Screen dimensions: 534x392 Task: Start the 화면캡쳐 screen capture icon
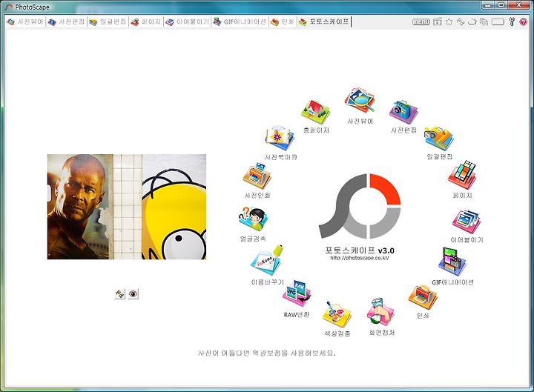coord(380,312)
